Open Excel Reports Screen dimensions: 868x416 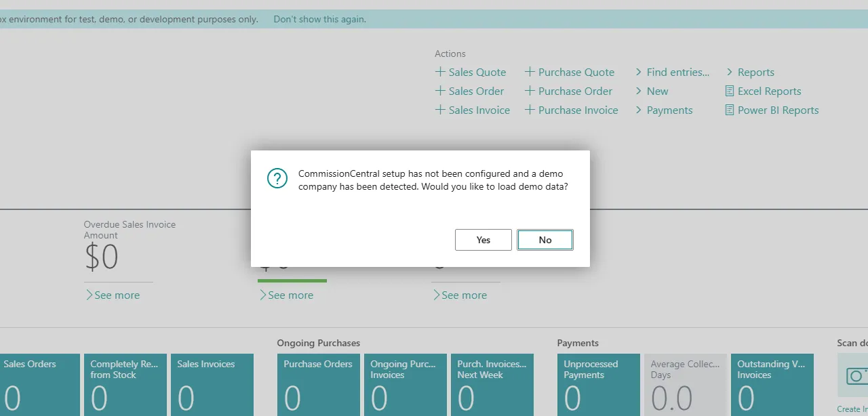764,91
